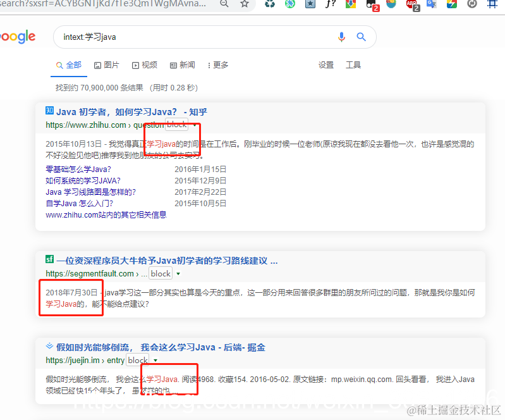Open 'www.zhihu.com站内的其它相关信息' link

tap(106, 215)
